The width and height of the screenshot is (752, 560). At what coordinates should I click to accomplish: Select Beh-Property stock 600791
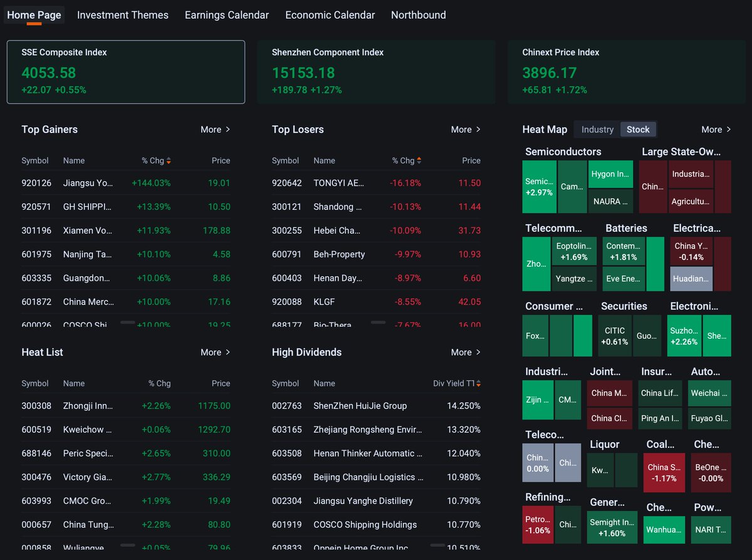pos(376,254)
